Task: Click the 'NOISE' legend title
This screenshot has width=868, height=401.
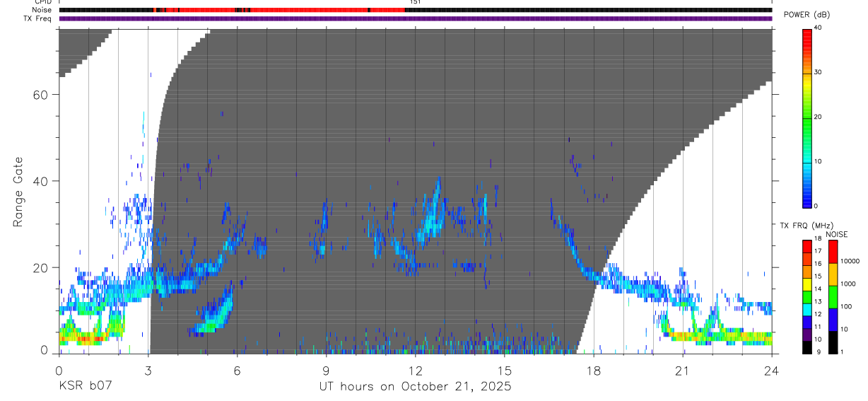Action: click(x=836, y=234)
